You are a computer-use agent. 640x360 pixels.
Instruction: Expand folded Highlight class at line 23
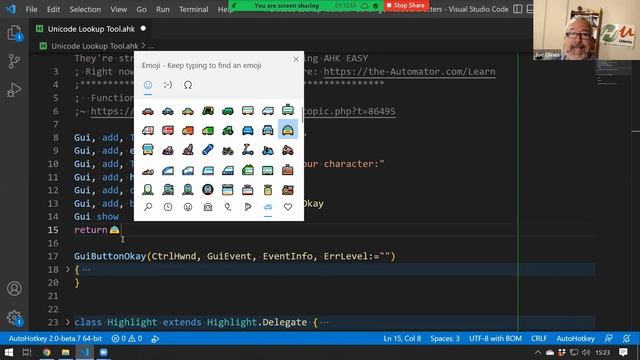[x=68, y=322]
